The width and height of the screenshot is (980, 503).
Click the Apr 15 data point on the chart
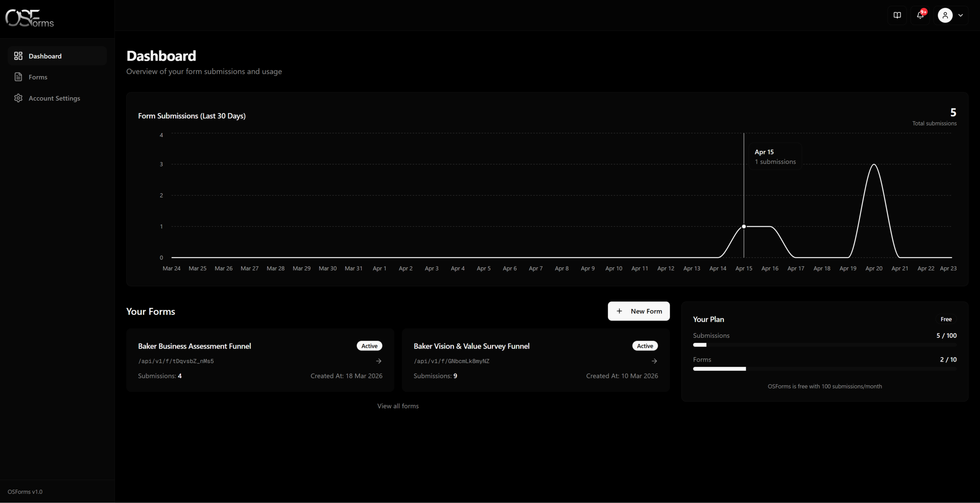click(x=743, y=226)
